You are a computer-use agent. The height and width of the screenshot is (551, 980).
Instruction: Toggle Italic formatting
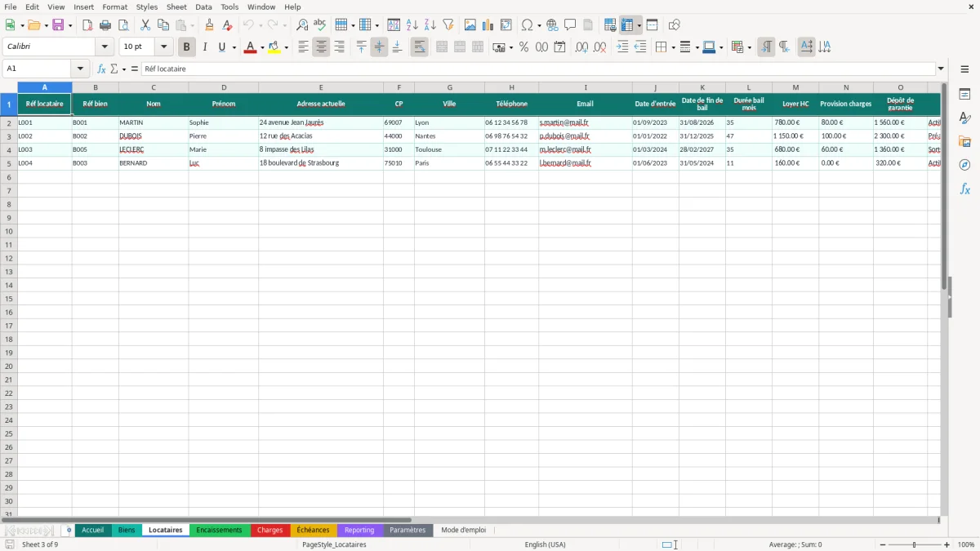[205, 47]
